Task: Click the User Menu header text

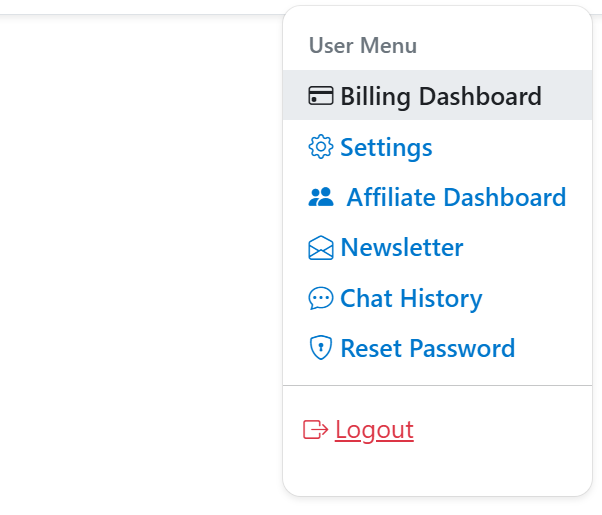Action: coord(363,45)
